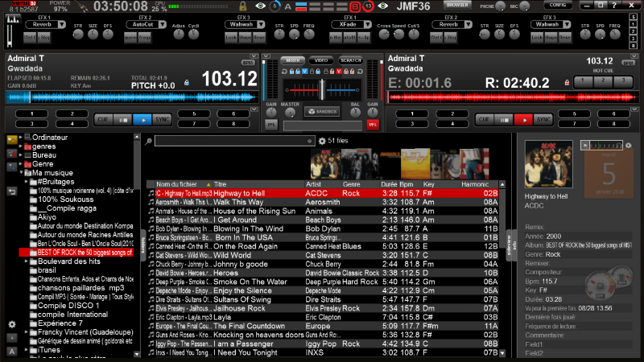Screen dimensions: 644x362
Task: Click the padlock icon in top bar
Action: [243, 6]
